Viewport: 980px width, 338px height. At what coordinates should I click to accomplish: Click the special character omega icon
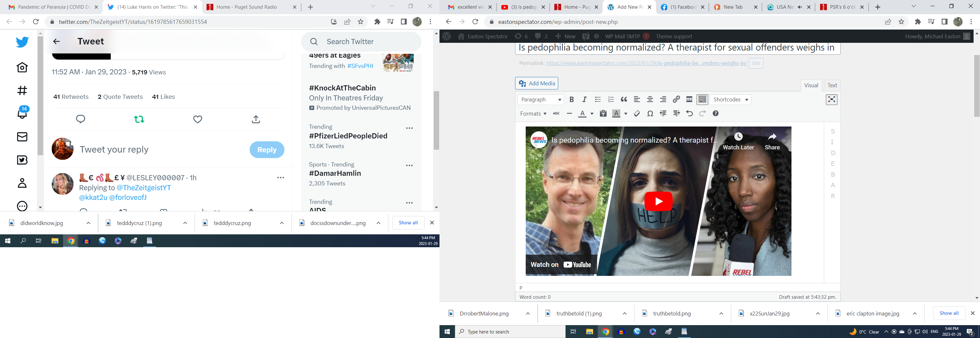click(650, 113)
